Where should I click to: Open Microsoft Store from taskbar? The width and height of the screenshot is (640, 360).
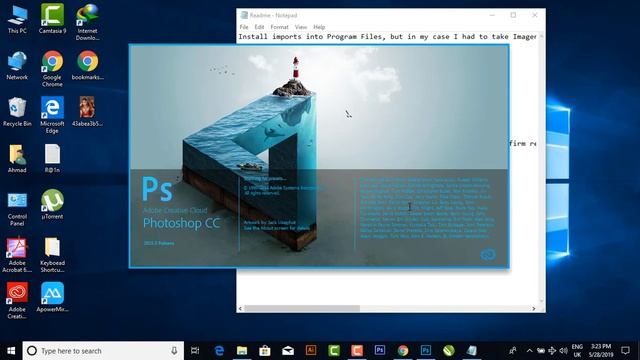(x=265, y=350)
